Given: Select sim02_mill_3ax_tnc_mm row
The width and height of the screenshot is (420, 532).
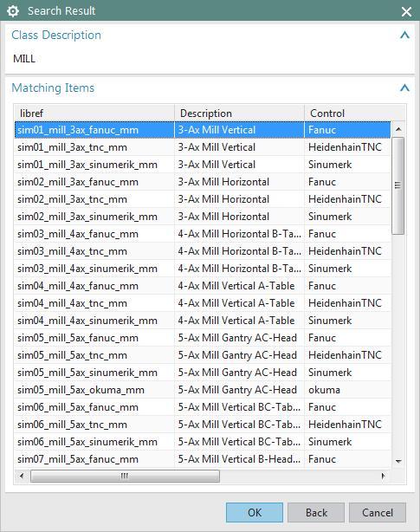Looking at the screenshot, I should coord(203,199).
